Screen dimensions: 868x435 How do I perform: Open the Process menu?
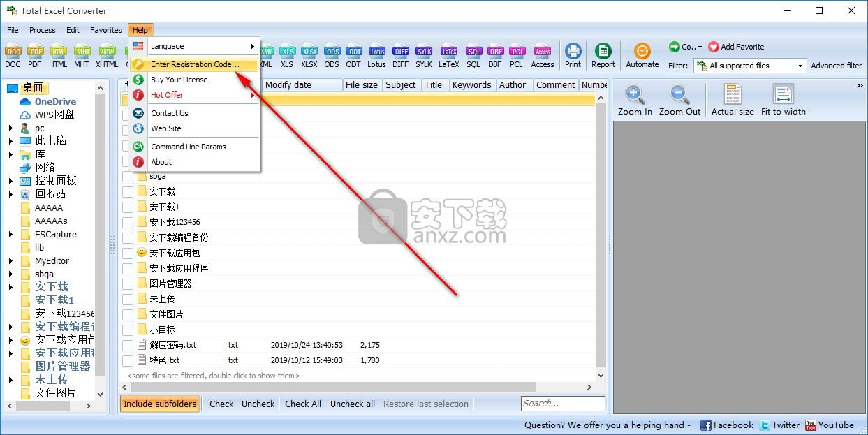[42, 30]
